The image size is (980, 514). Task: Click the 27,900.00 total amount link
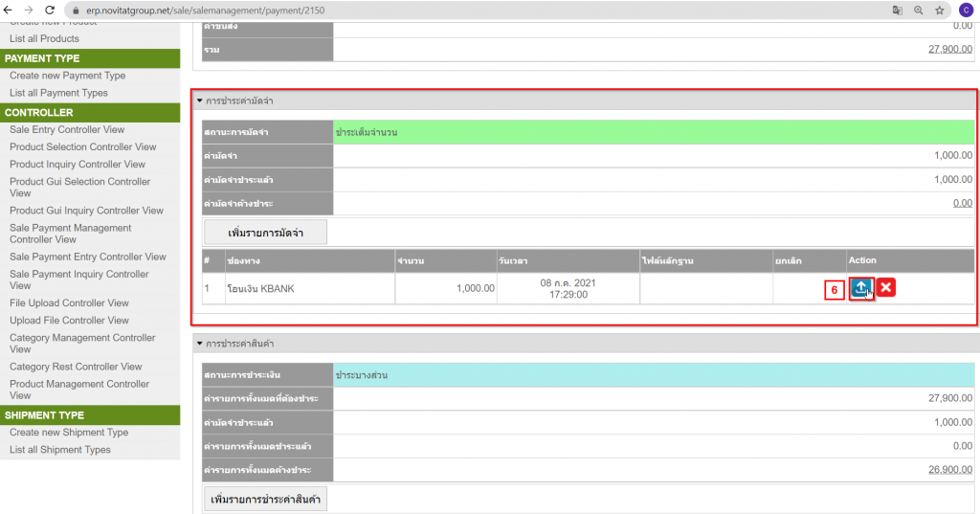coord(949,49)
